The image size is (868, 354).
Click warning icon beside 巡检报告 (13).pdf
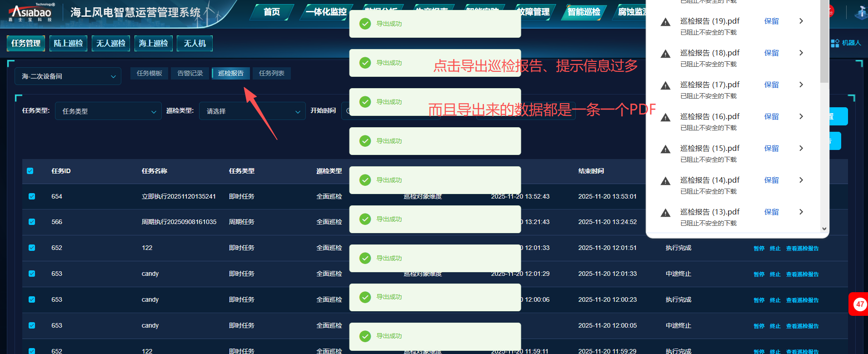(665, 213)
